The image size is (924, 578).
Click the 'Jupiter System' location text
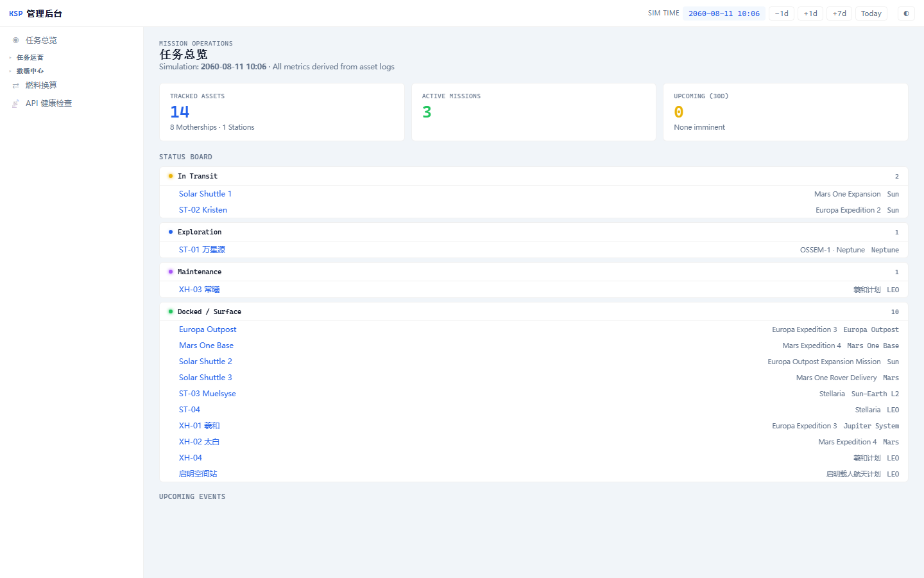[871, 426]
